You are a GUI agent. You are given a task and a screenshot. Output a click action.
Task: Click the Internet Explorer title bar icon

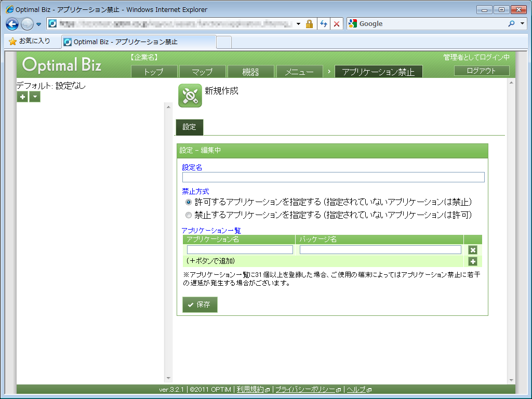(9, 9)
